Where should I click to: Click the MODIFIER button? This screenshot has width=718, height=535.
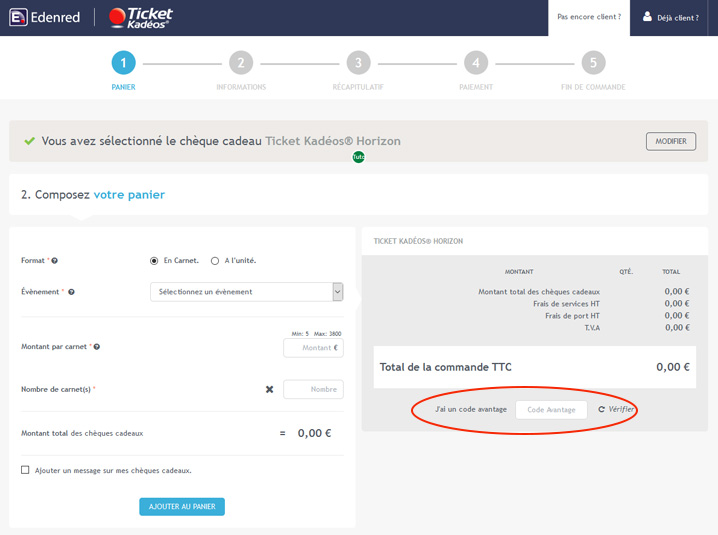tap(671, 141)
